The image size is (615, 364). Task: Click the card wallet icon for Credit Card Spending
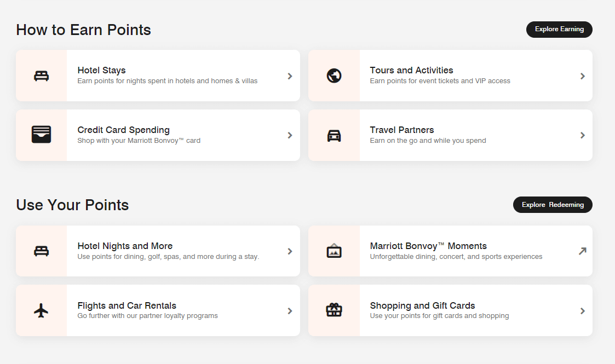41,135
